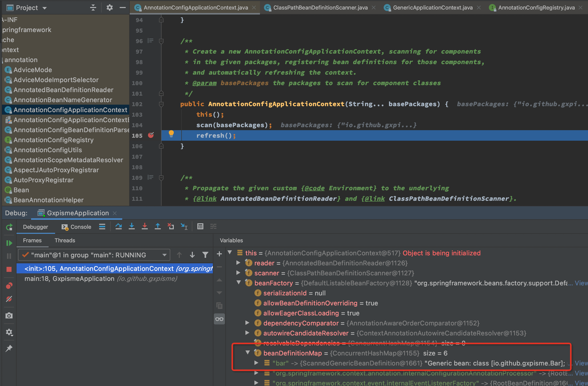
Task: Open the ClassPathBeanDefinitionScanner.java editor tab
Action: pos(320,8)
